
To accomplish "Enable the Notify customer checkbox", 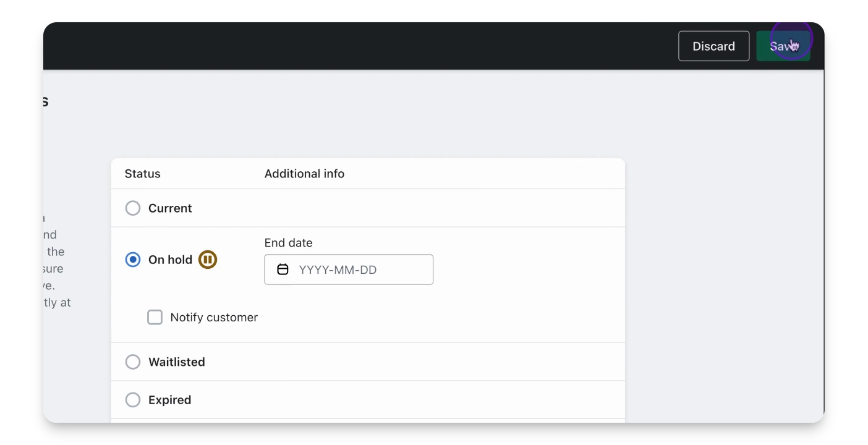I will tap(155, 318).
